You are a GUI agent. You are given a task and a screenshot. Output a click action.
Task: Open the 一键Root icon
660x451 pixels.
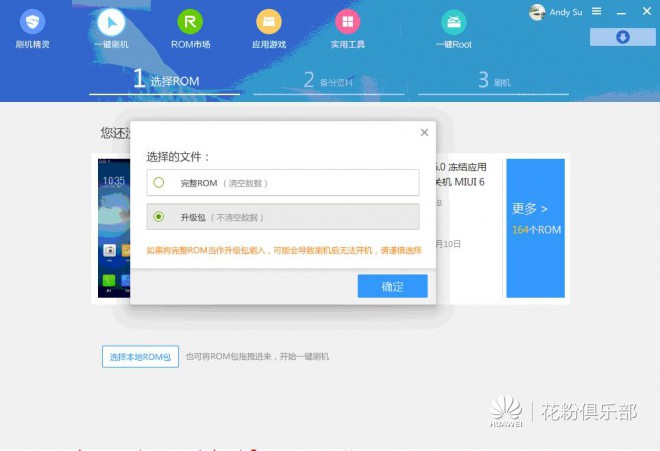pos(453,22)
